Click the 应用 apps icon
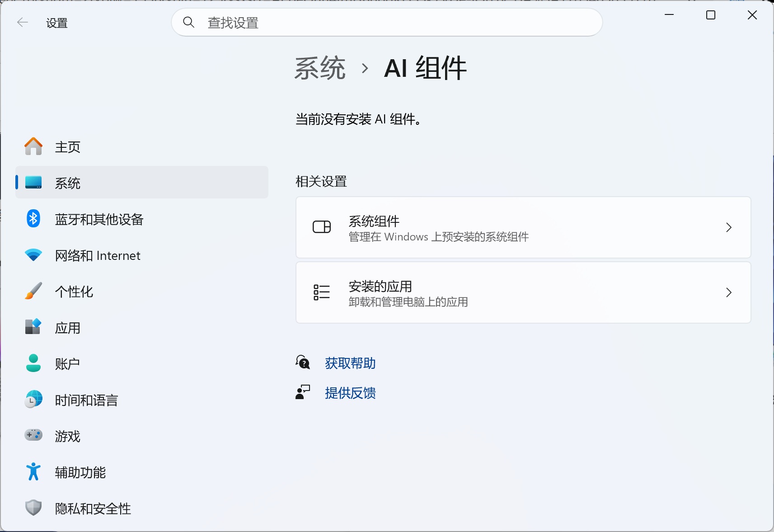 point(33,326)
